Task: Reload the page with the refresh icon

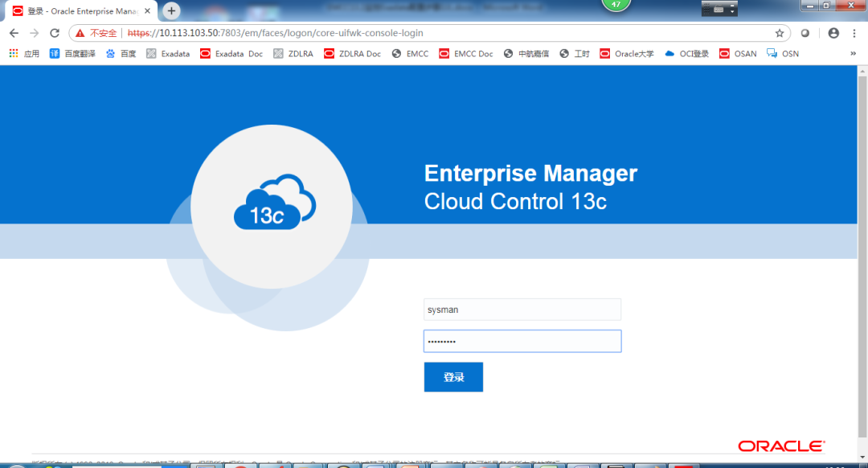Action: 55,33
